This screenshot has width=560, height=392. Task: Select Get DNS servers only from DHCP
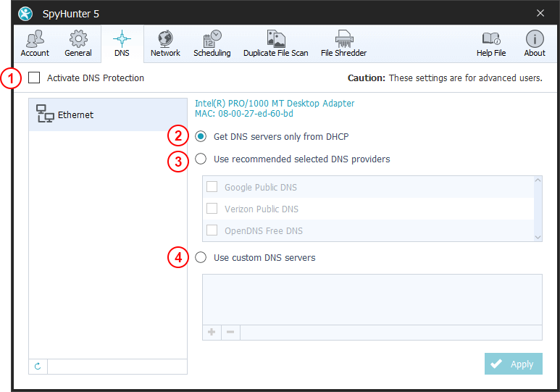(201, 136)
